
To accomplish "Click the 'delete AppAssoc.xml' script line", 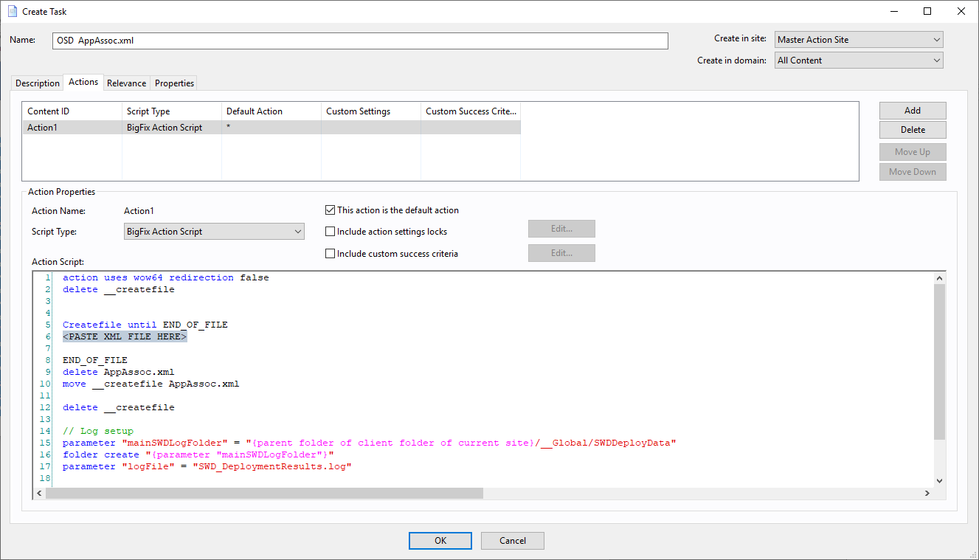I will tap(119, 372).
